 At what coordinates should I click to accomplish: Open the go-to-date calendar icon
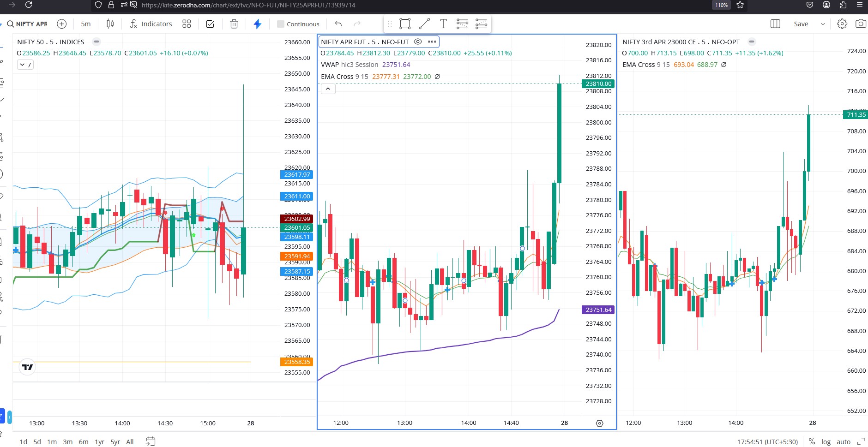150,441
